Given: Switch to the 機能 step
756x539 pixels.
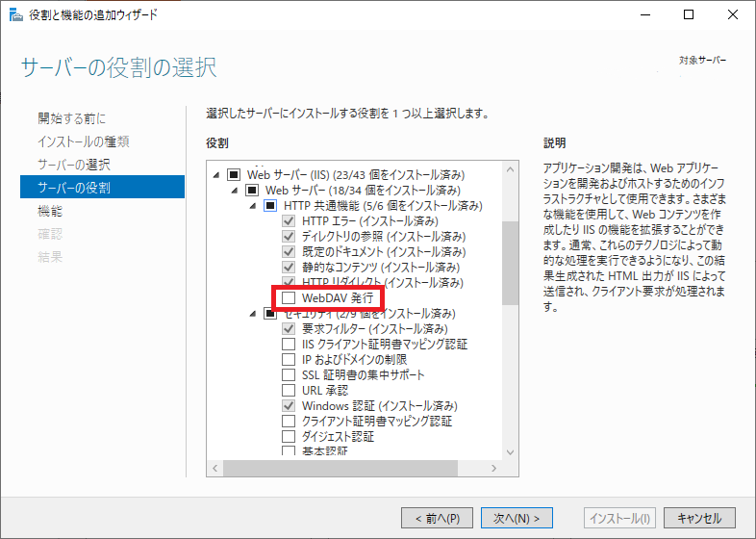Looking at the screenshot, I should click(50, 211).
